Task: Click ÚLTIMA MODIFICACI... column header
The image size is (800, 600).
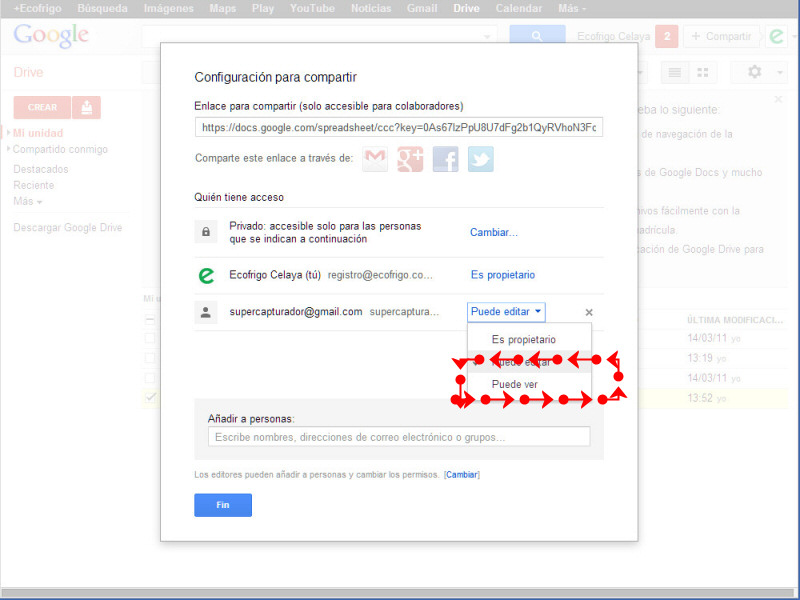Action: [x=735, y=320]
